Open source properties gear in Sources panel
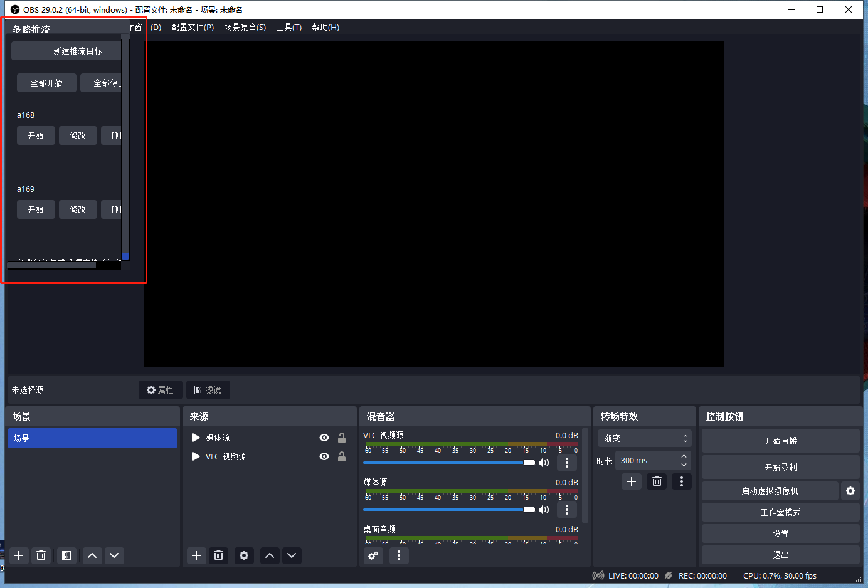Screen dimensions: 868x588 tap(244, 555)
